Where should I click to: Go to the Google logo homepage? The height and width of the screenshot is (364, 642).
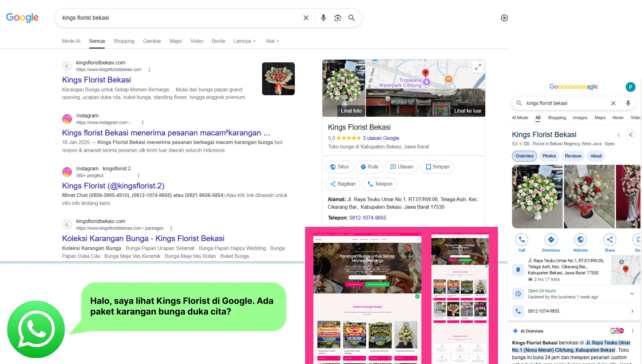pos(22,18)
